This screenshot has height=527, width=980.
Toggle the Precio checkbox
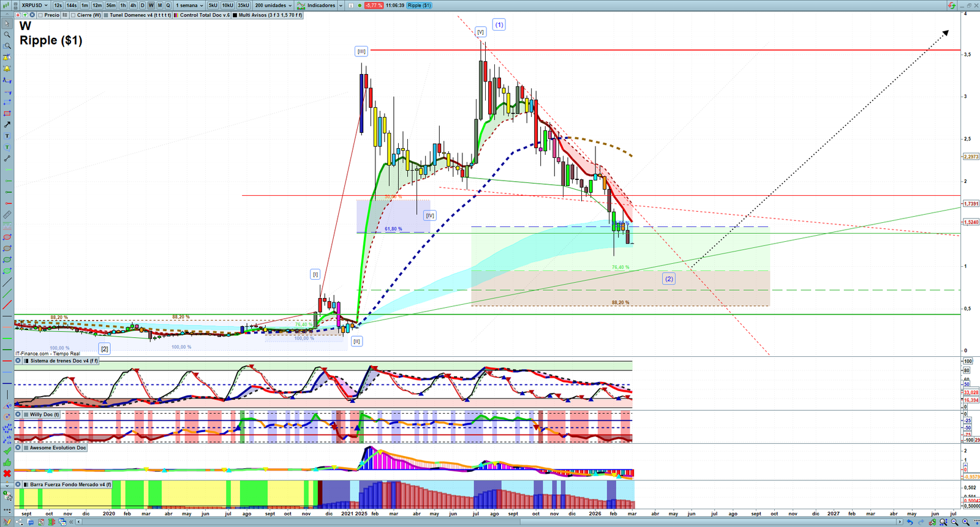click(x=40, y=15)
